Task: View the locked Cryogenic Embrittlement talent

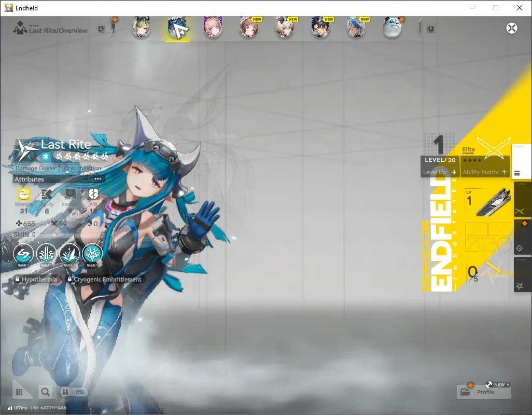Action: 104,279
